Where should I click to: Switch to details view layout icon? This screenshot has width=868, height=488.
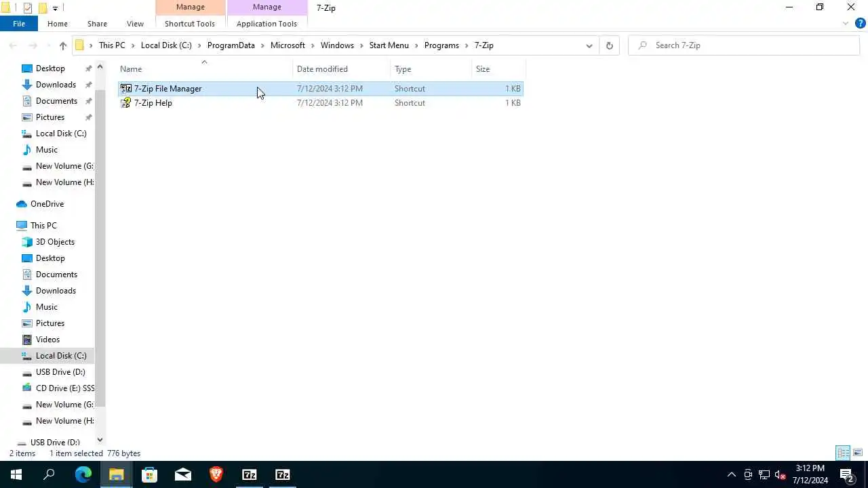point(843,453)
